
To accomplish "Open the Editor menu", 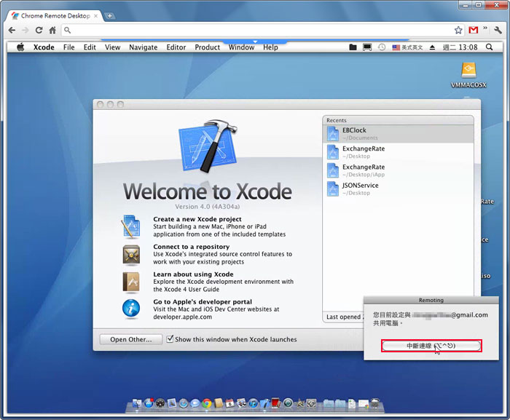I will pyautogui.click(x=176, y=47).
